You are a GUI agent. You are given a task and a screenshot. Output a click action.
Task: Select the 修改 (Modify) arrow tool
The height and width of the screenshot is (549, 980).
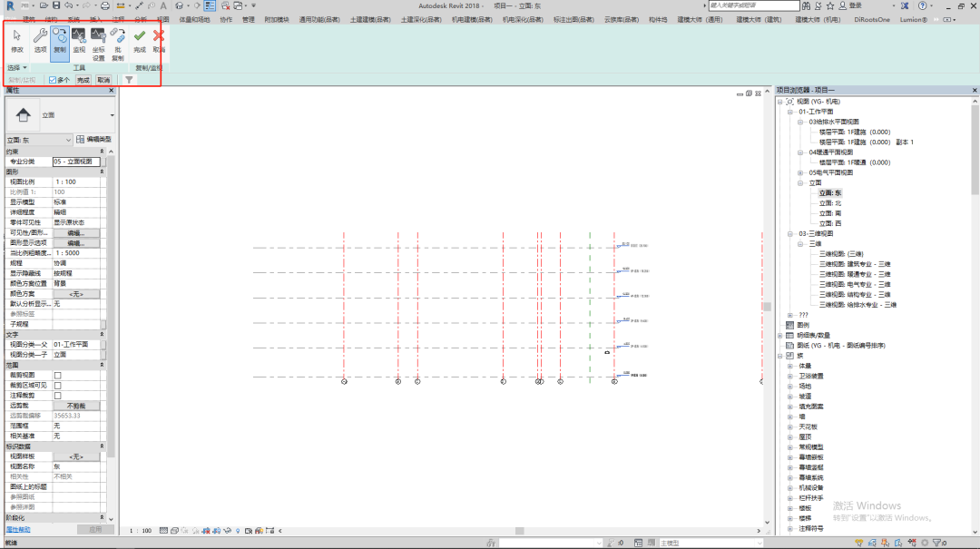point(17,41)
